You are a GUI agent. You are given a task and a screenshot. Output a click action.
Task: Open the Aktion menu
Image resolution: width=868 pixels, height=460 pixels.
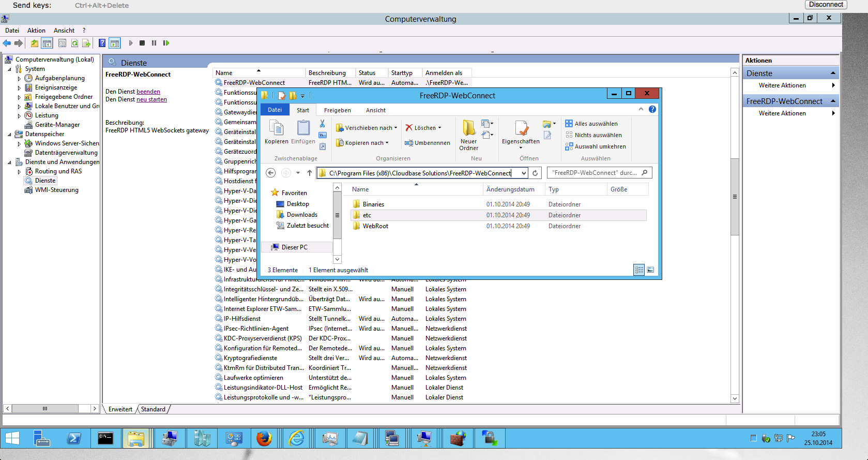[x=36, y=31]
